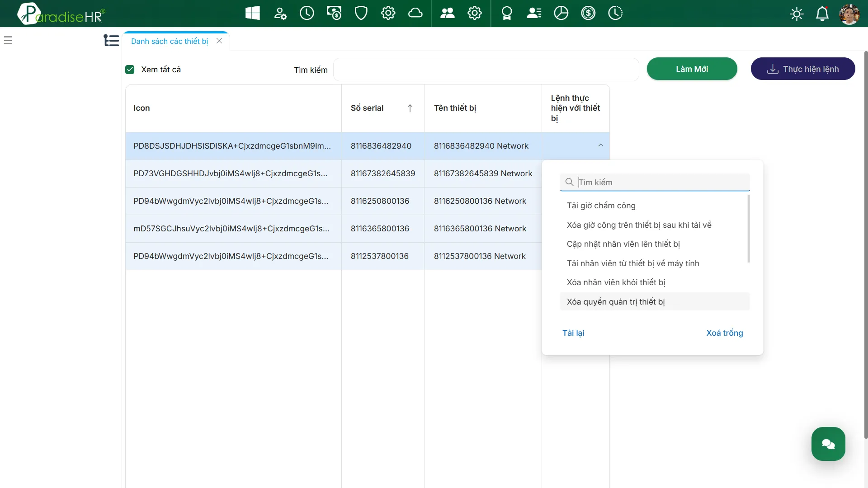868x488 pixels.
Task: Open the shield security icon
Action: point(361,13)
